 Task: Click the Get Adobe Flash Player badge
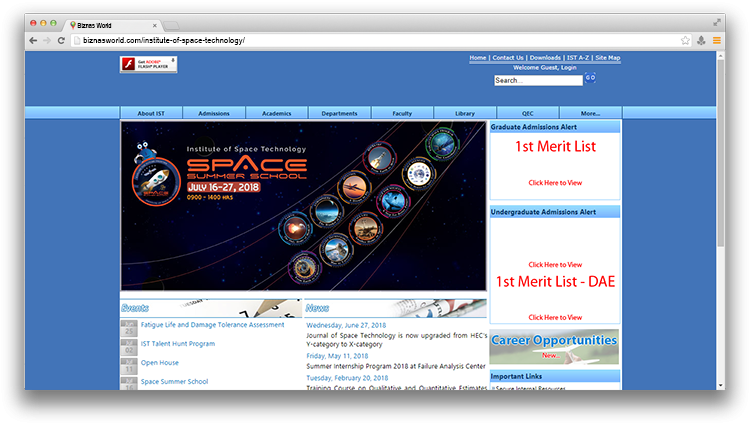coord(148,64)
